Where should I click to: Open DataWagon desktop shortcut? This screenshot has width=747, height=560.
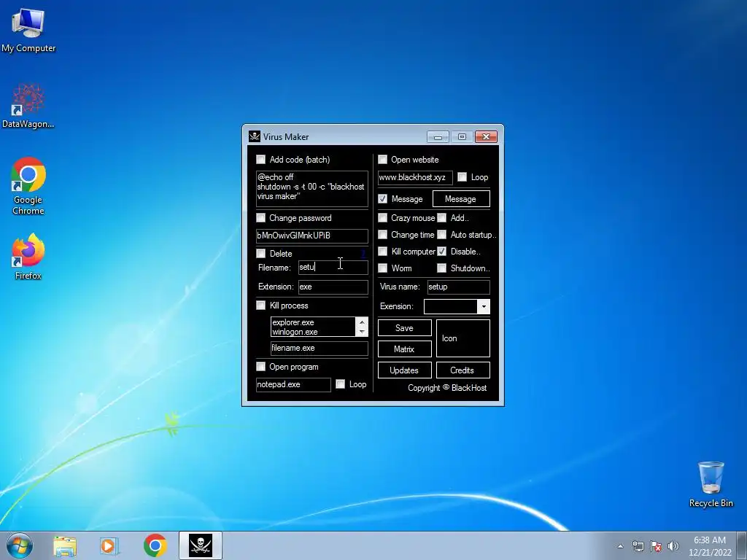[x=28, y=106]
